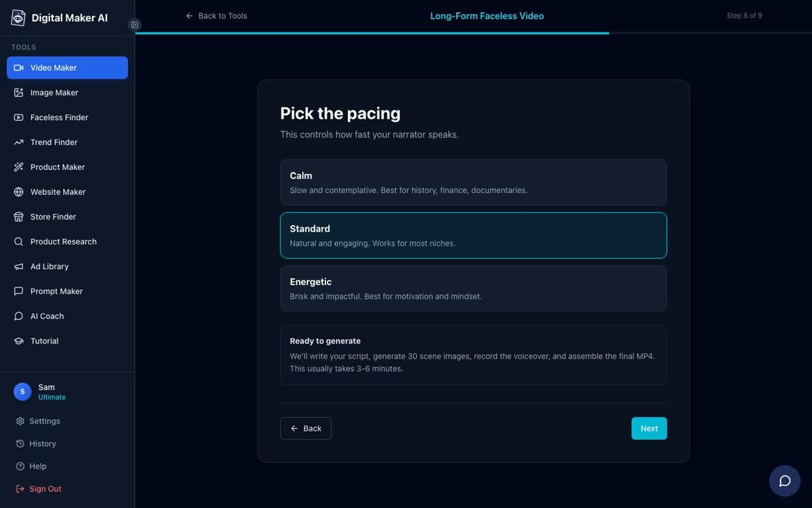The image size is (812, 508).
Task: Open Product Research in the sidebar
Action: pos(67,242)
